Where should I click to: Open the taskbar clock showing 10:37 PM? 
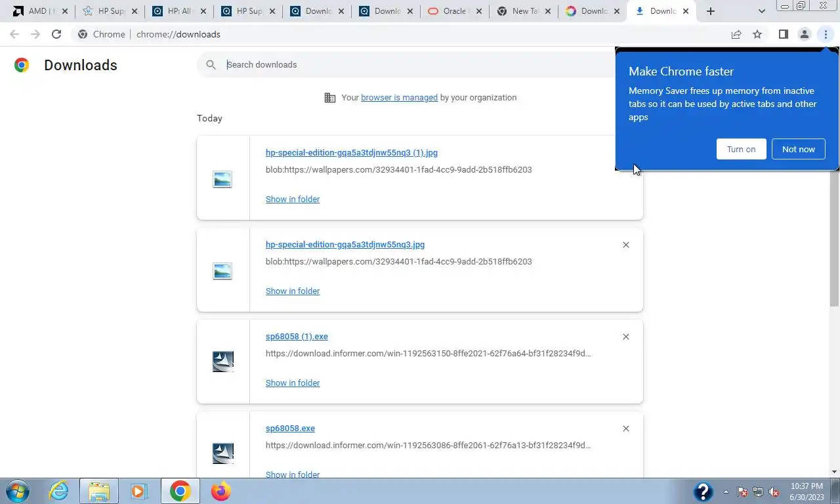[x=807, y=492]
